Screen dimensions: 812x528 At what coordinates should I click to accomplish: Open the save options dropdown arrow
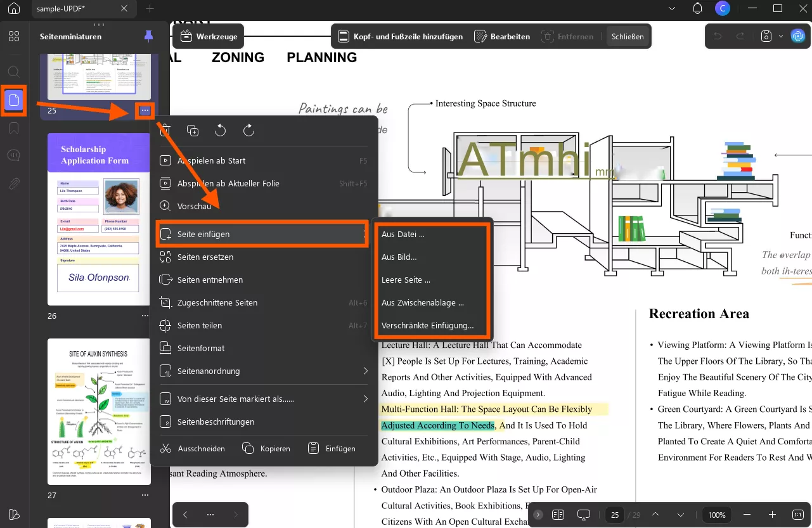pos(781,36)
